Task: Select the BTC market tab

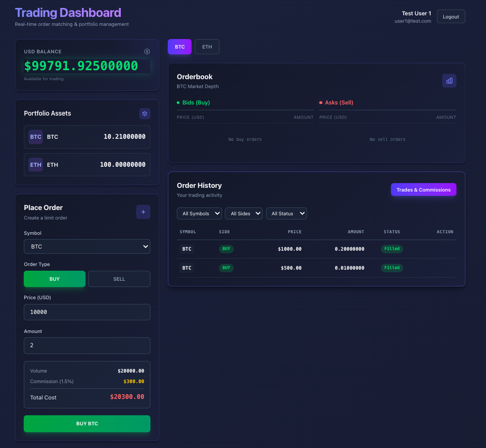Action: click(179, 46)
